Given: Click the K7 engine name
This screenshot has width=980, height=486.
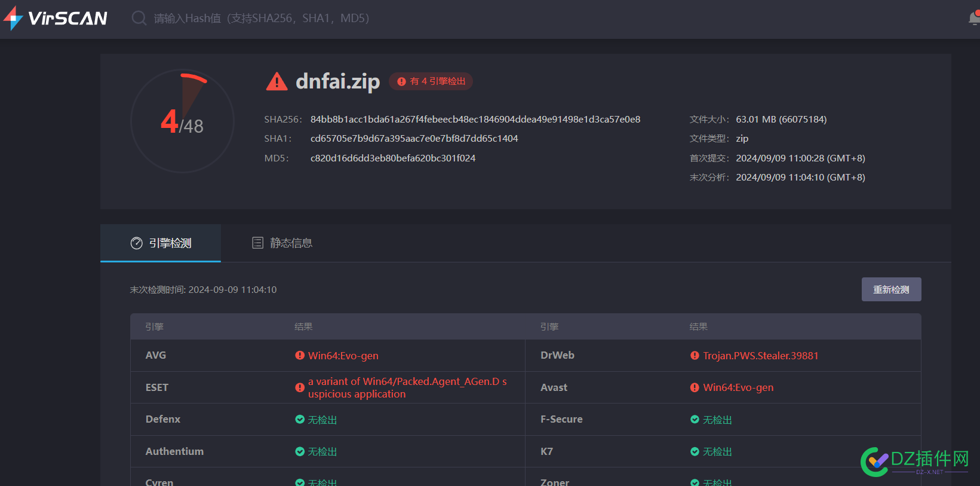Looking at the screenshot, I should (x=546, y=451).
